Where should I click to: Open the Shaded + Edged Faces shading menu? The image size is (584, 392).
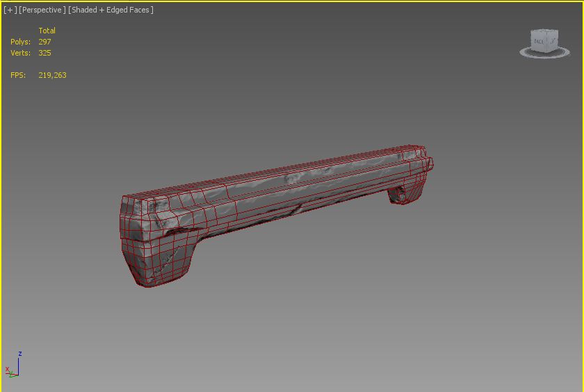111,10
